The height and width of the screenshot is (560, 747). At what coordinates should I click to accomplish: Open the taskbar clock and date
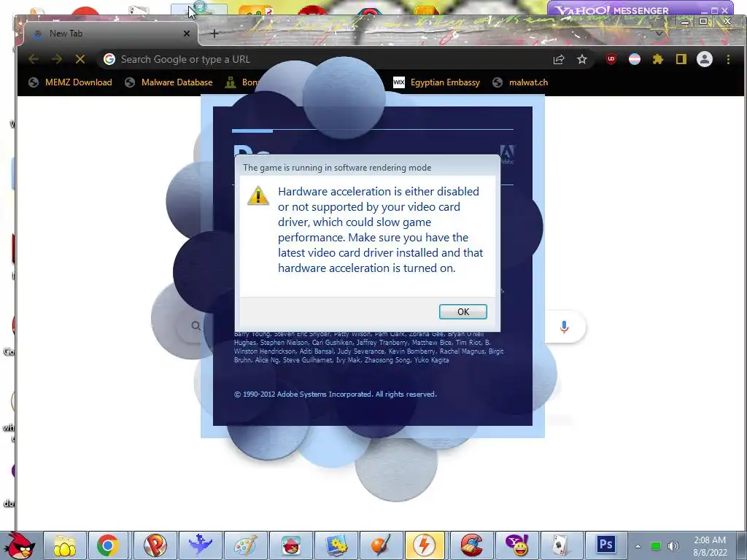click(x=710, y=546)
